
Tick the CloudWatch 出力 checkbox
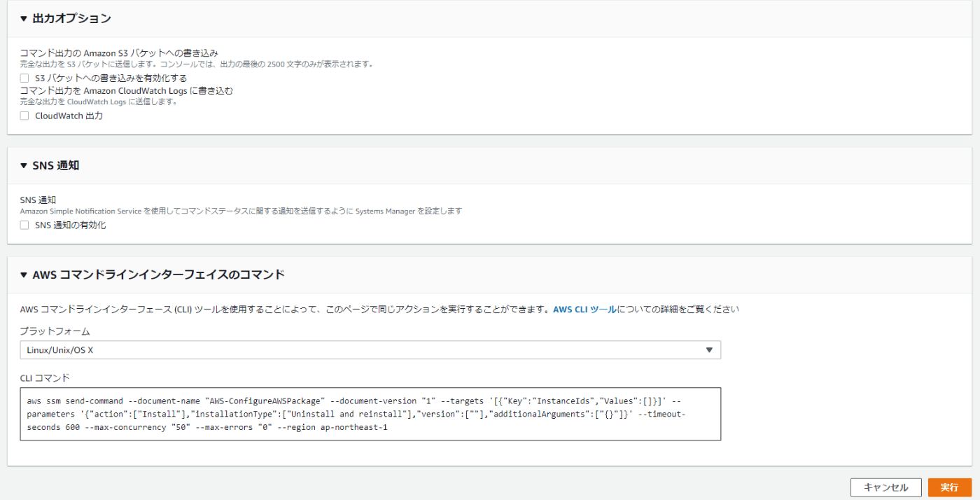click(x=24, y=116)
